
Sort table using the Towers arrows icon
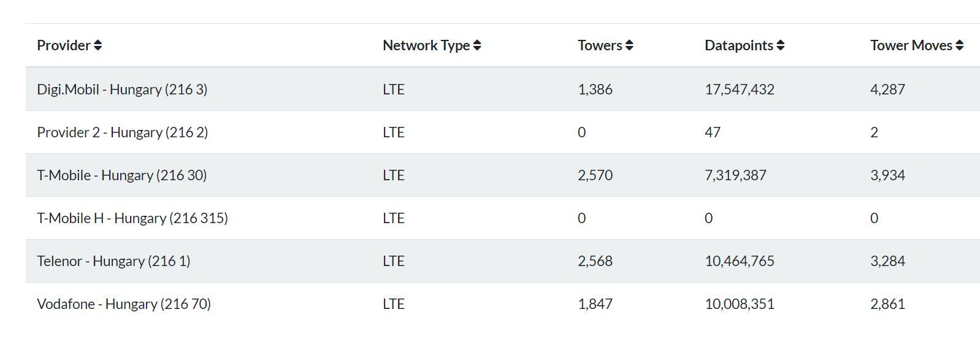pyautogui.click(x=629, y=45)
